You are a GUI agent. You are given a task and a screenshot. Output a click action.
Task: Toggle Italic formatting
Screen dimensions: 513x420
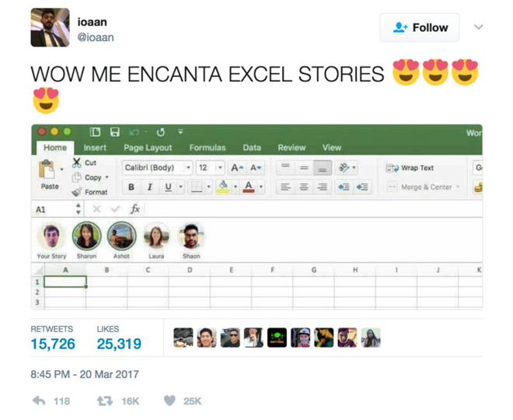point(149,187)
